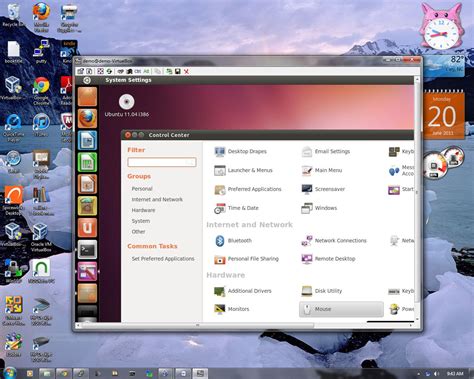474x379 pixels.
Task: Open Monitors settings
Action: (232, 309)
